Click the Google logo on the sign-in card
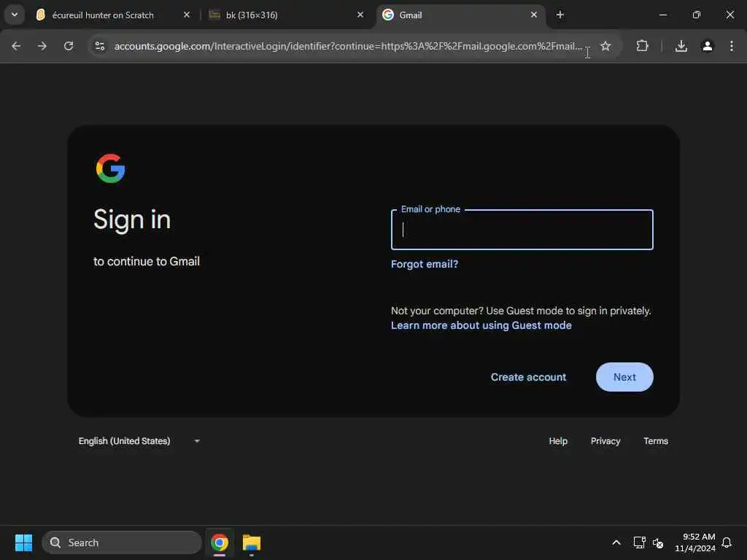Image resolution: width=747 pixels, height=560 pixels. 111,168
